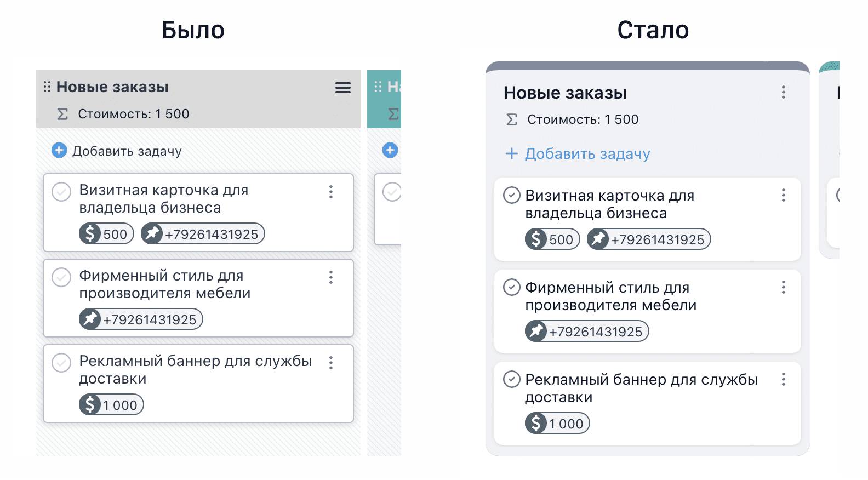The image size is (868, 480).
Task: Click the blue Добавить задачу link in right board
Action: 587,154
